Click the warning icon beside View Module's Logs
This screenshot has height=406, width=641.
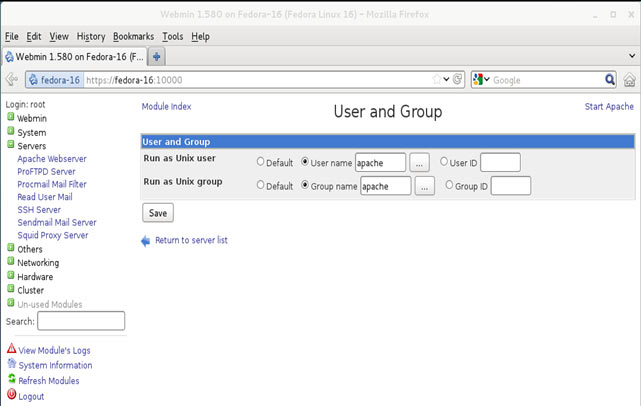(x=11, y=348)
